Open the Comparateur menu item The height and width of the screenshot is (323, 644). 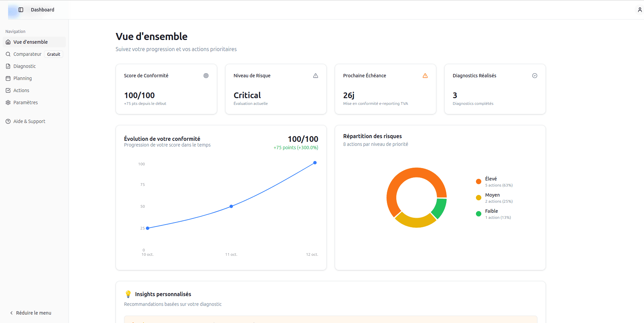pyautogui.click(x=27, y=54)
